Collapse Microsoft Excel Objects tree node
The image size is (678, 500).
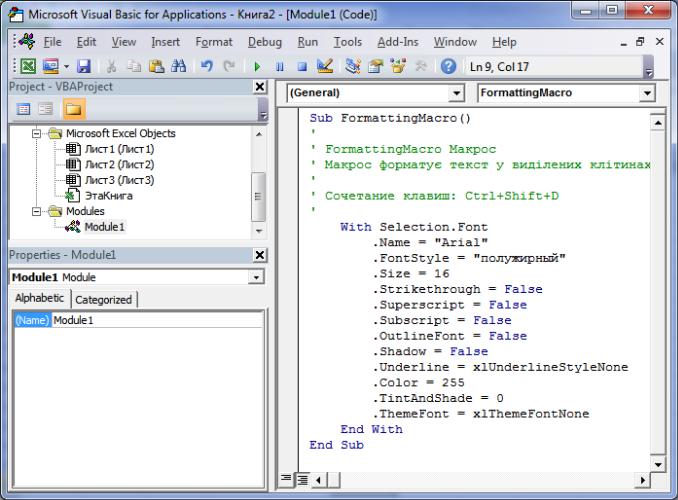tap(37, 134)
